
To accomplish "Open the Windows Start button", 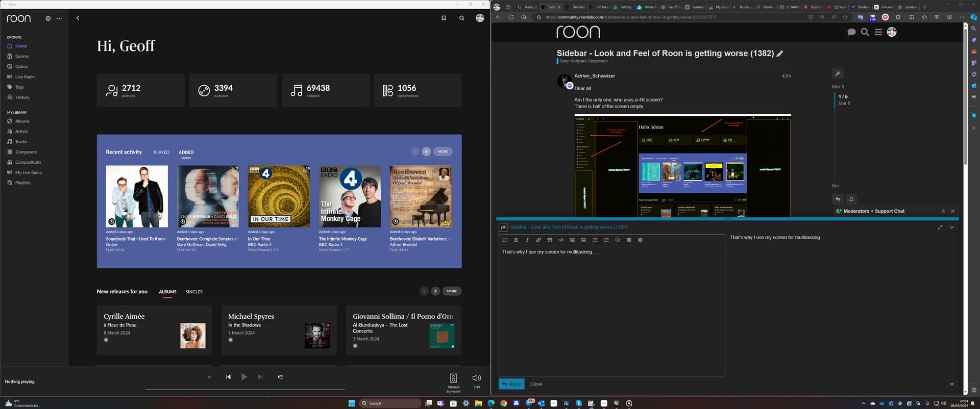I will [x=352, y=403].
